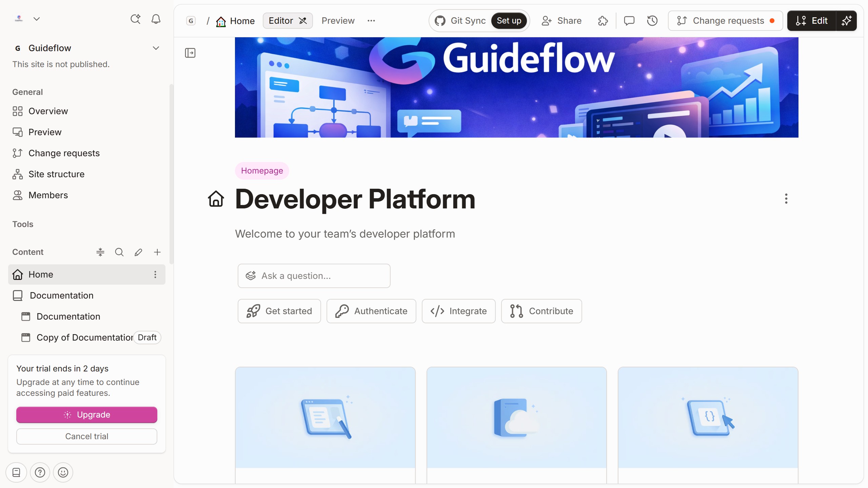
Task: Open the version history clock icon
Action: tap(652, 21)
